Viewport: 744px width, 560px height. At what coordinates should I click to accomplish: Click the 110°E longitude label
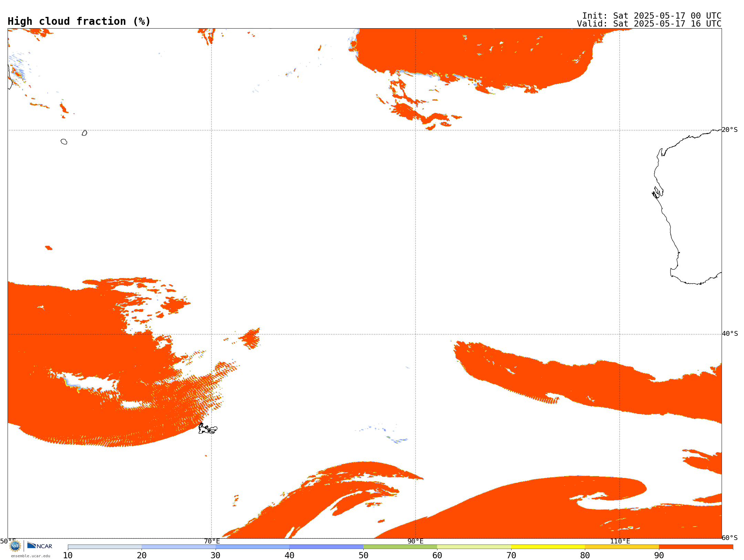[x=620, y=541]
